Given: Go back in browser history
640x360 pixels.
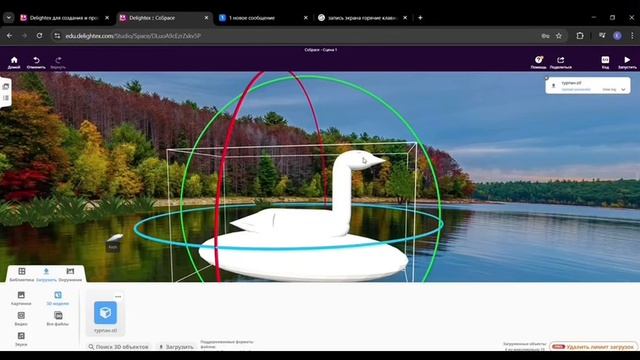Looking at the screenshot, I should (9, 36).
